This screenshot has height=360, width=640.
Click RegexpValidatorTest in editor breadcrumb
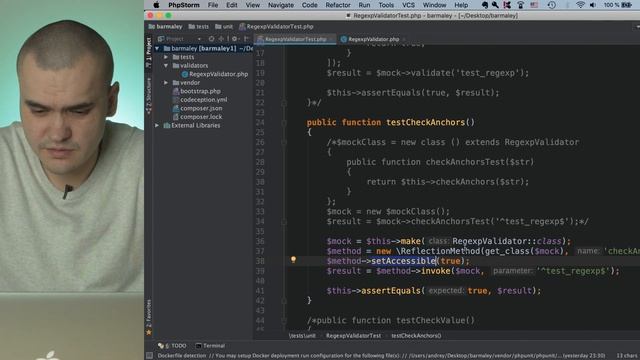[353, 336]
